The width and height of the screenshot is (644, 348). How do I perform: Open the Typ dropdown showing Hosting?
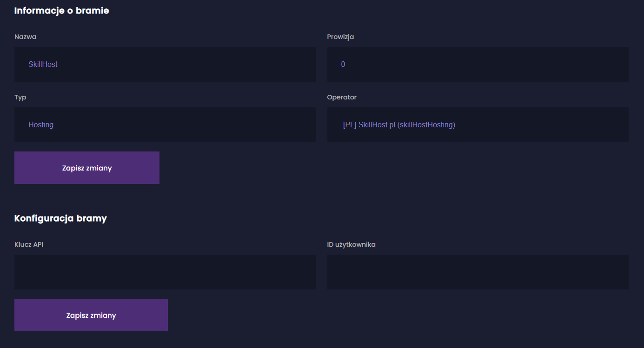click(165, 125)
